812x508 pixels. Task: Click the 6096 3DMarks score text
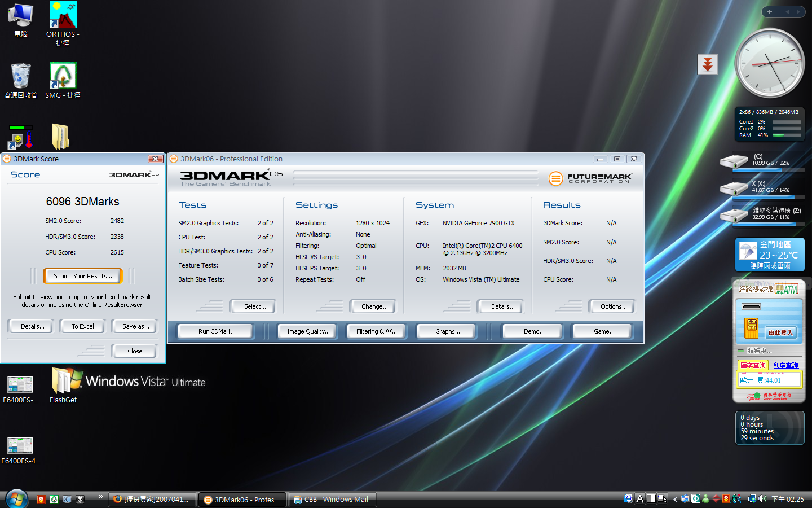[x=82, y=202]
